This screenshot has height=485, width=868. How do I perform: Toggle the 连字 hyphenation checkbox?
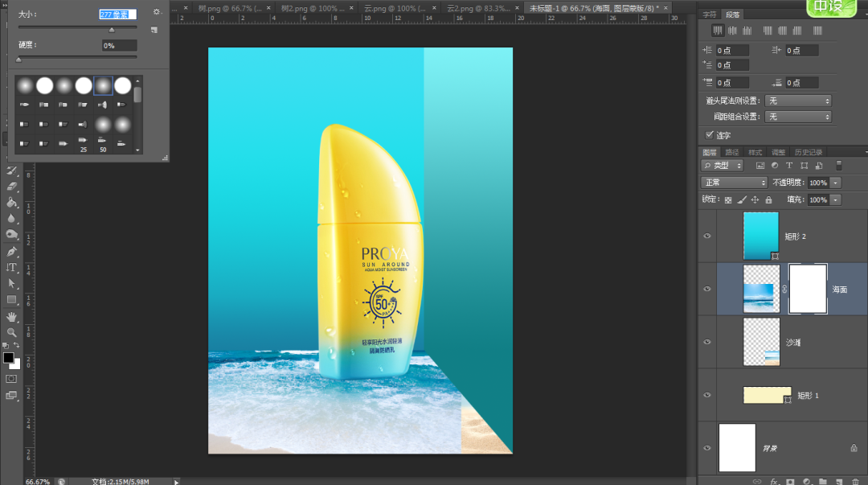[709, 134]
